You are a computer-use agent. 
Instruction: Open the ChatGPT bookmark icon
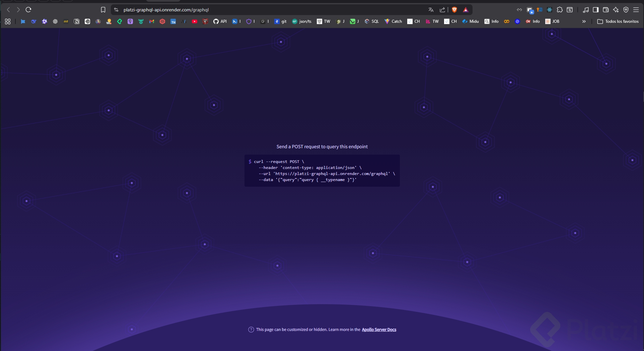(x=55, y=21)
